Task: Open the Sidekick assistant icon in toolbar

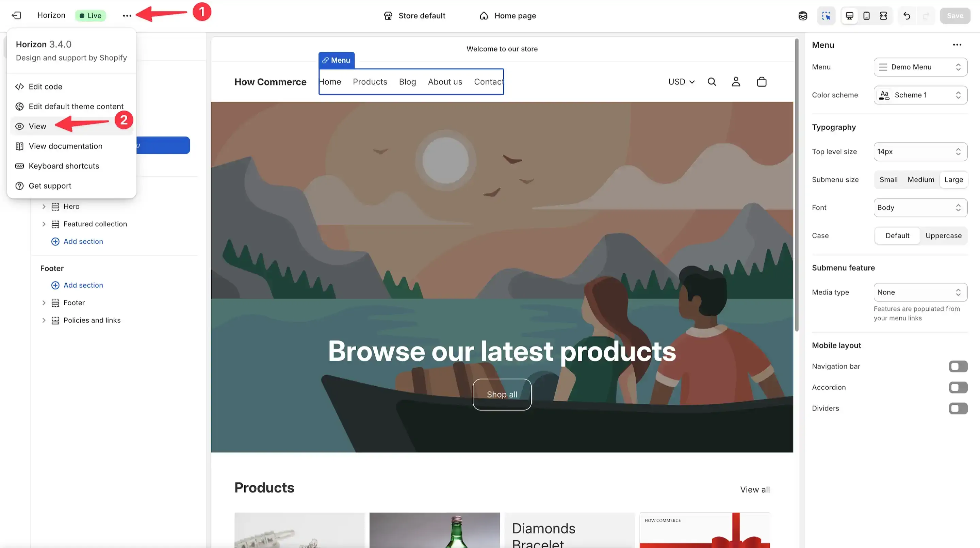Action: coord(803,16)
